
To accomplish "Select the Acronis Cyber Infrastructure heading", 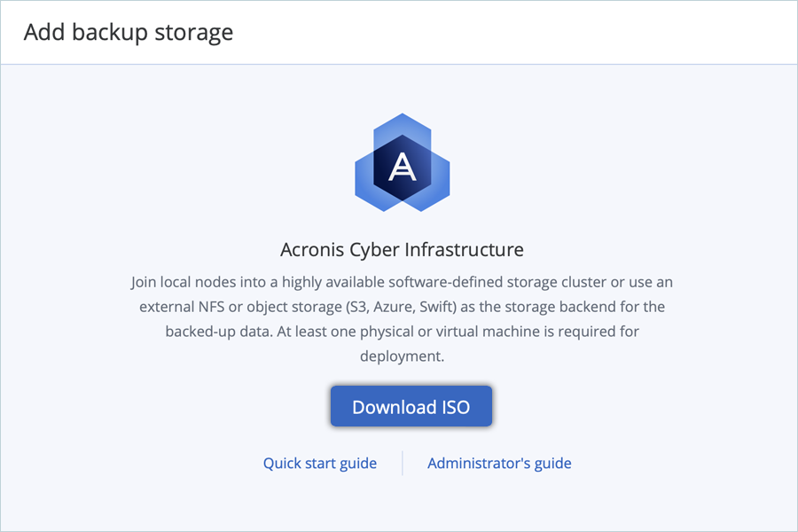I will pyautogui.click(x=402, y=249).
